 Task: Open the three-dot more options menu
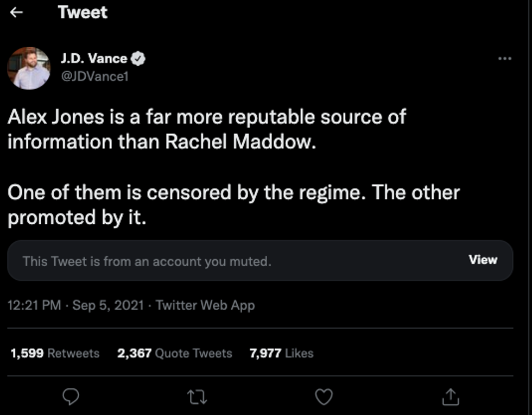click(504, 59)
